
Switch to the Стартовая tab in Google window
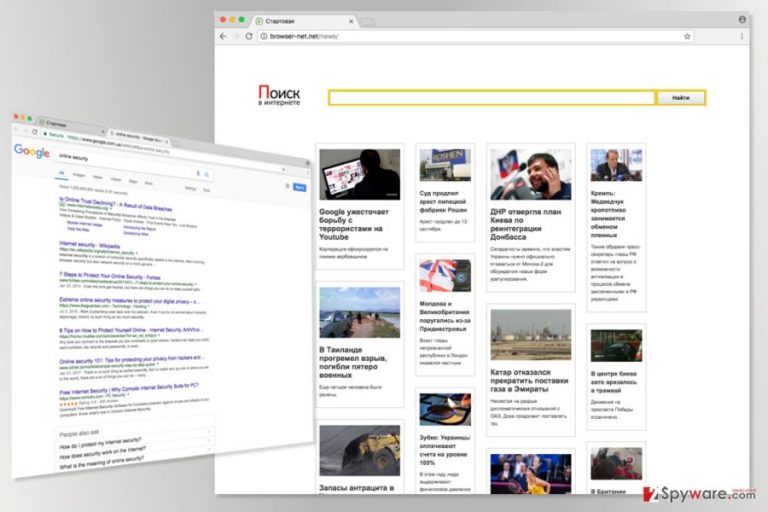(x=71, y=125)
